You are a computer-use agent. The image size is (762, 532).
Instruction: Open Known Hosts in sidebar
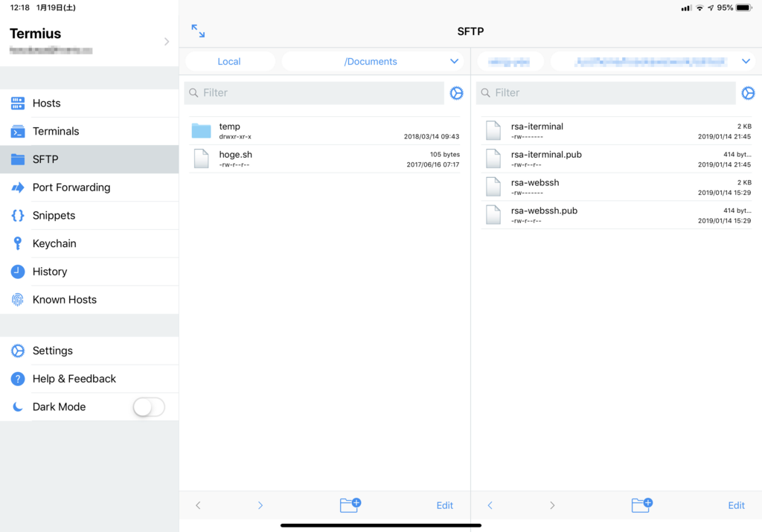[x=89, y=300]
